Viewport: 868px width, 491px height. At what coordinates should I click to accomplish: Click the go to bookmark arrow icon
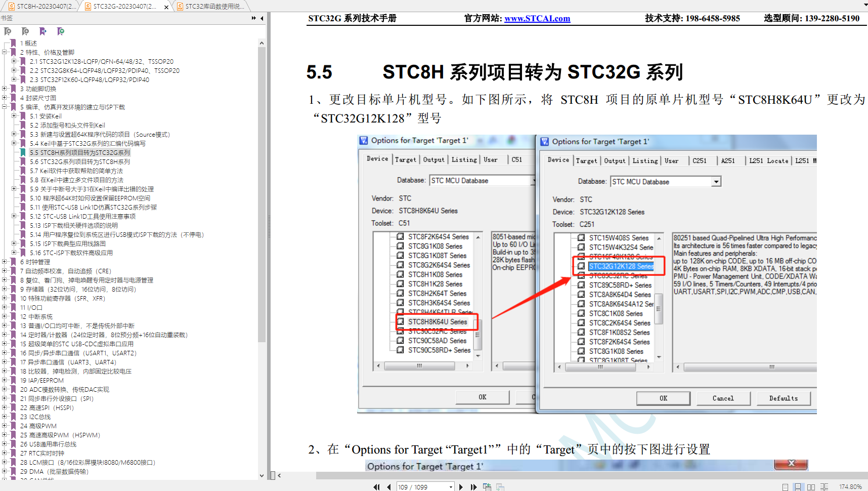(43, 31)
